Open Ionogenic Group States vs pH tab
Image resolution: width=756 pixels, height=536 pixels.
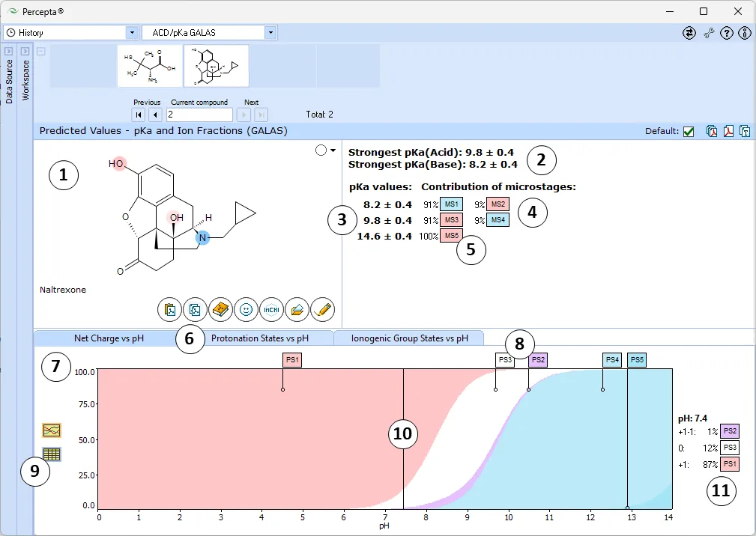pyautogui.click(x=409, y=338)
